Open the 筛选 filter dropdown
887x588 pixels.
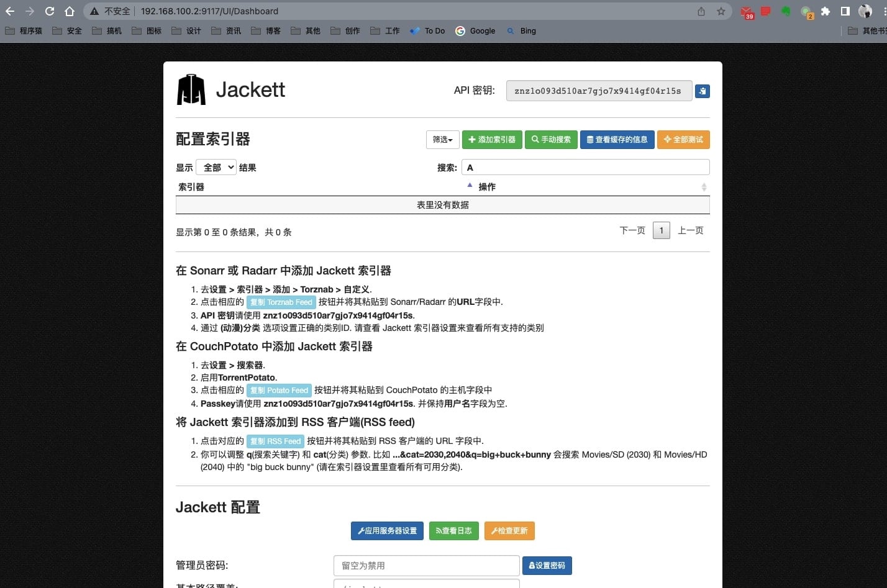point(443,140)
